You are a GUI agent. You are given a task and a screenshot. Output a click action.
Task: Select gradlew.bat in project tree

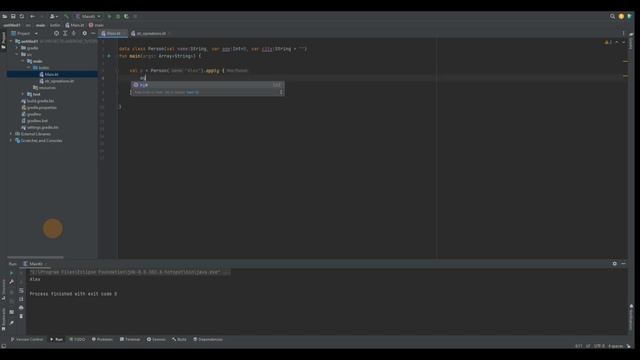tap(34, 121)
